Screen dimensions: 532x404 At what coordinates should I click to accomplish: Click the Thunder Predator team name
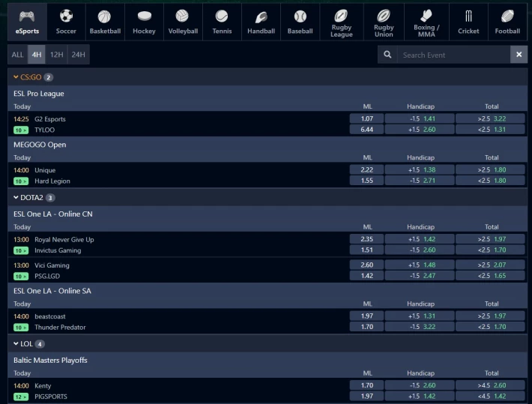[60, 328]
